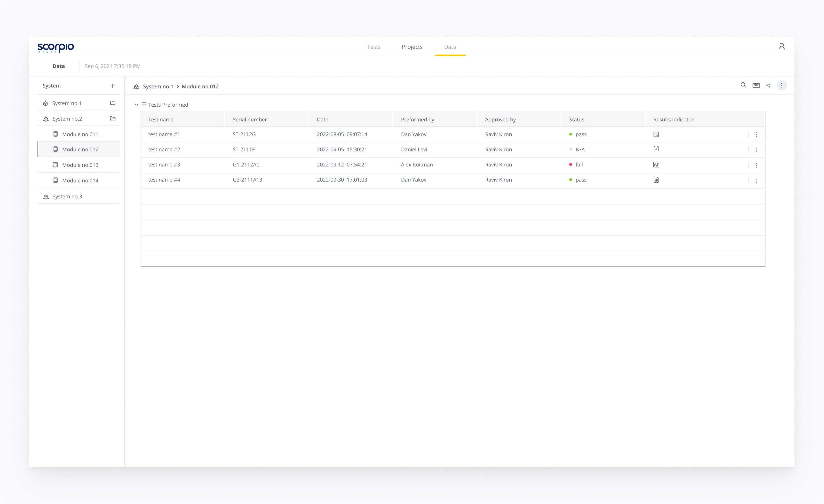The image size is (824, 504).
Task: Click test name #2 cell
Action: 164,150
